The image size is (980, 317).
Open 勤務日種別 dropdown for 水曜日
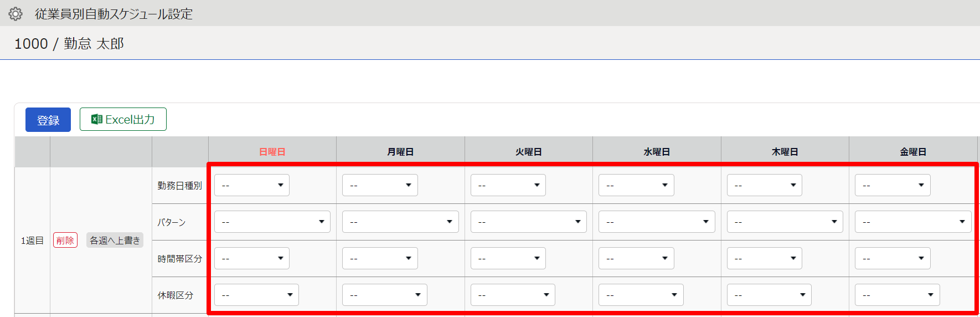tap(636, 185)
